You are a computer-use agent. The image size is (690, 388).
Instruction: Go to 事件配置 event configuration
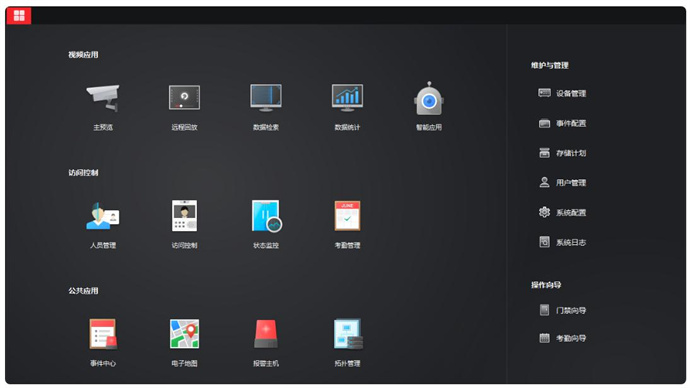(x=562, y=123)
